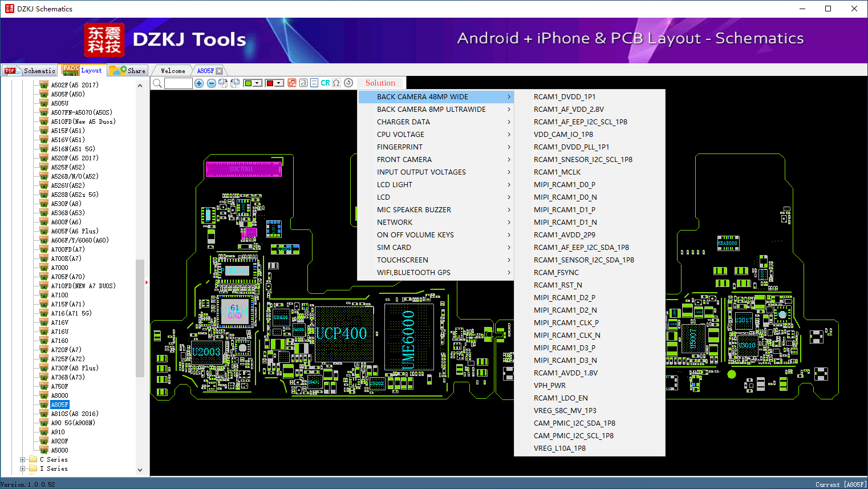Click the UME6000 chip on board

tap(408, 338)
